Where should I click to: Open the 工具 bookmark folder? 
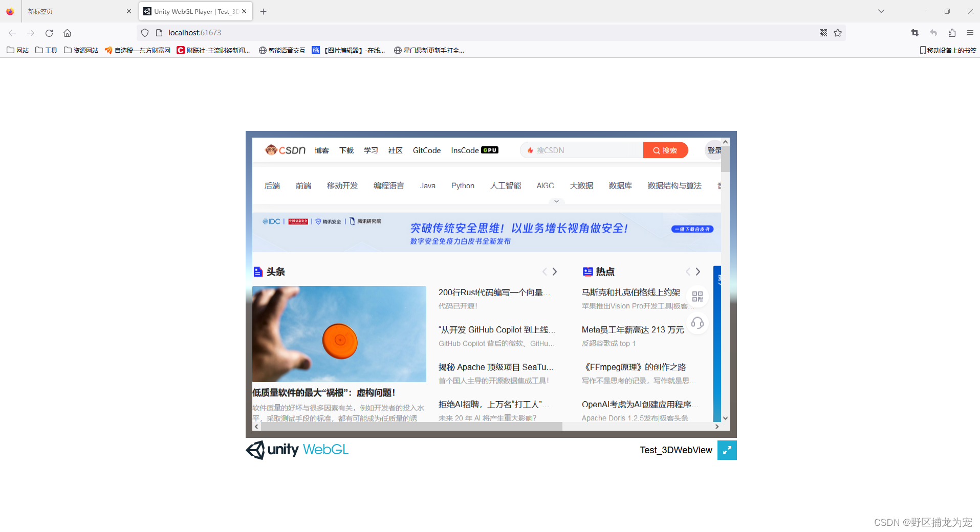[46, 50]
